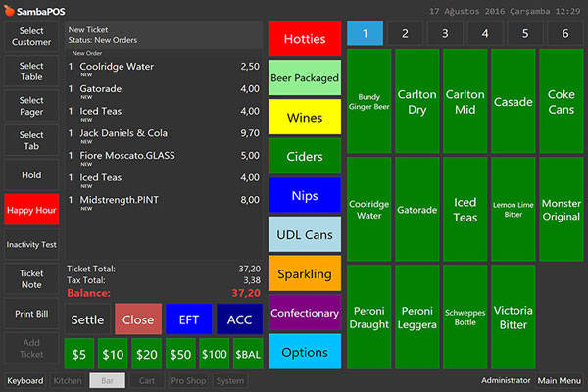Open the Main Menu
This screenshot has width=588, height=392.
tap(560, 380)
